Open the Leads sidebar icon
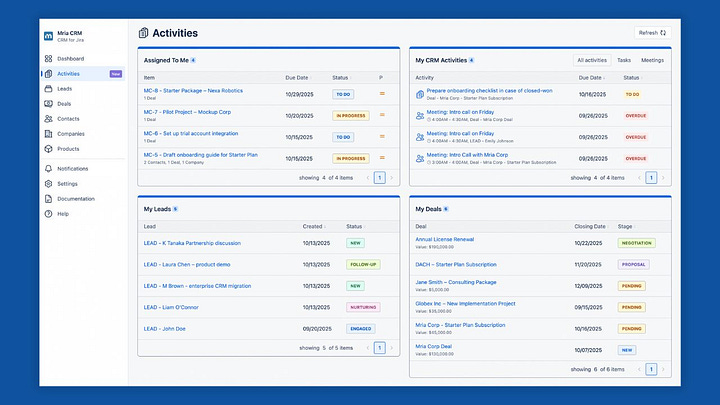 tap(48, 89)
